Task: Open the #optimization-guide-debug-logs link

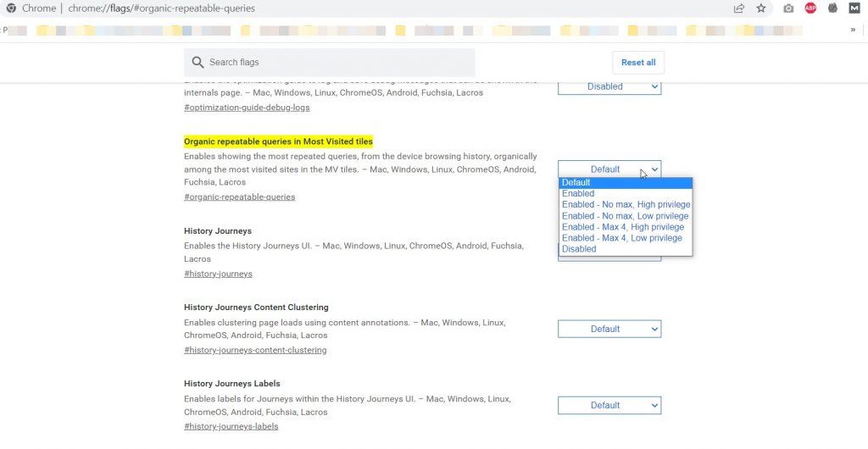Action: pos(247,108)
